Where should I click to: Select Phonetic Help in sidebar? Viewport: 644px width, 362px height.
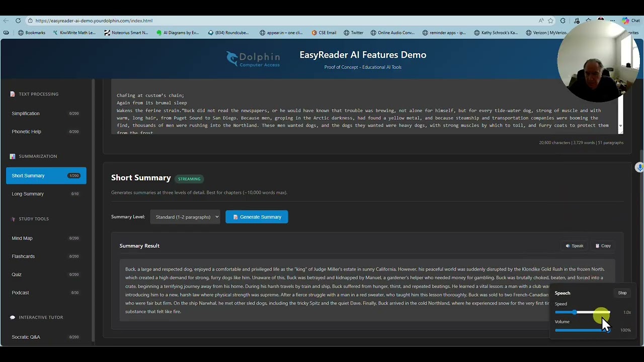tap(46, 132)
